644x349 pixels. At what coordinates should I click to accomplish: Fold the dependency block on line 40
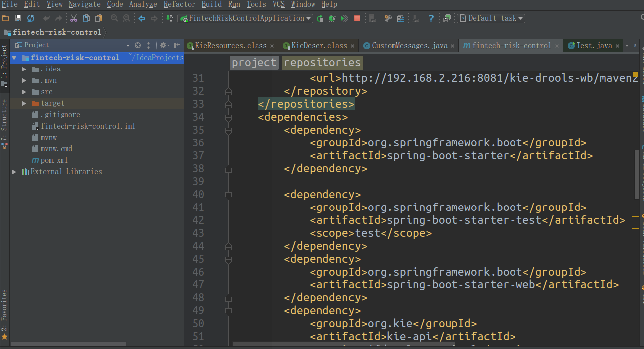pyautogui.click(x=228, y=195)
